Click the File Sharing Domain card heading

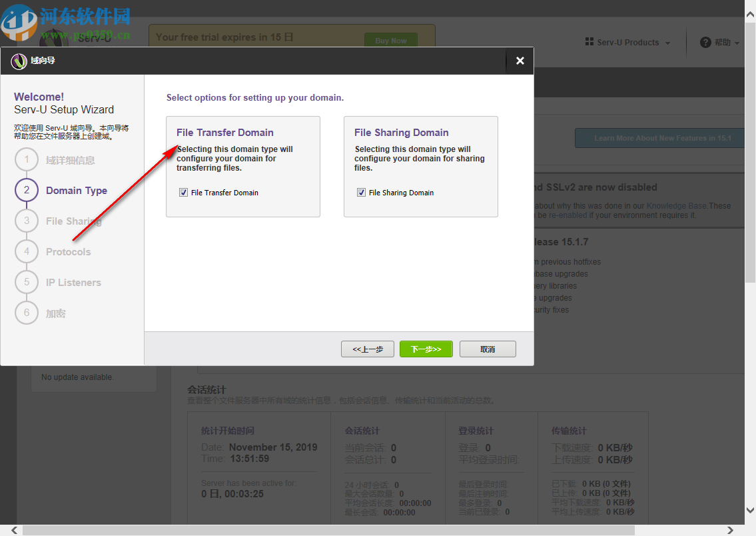coord(401,133)
